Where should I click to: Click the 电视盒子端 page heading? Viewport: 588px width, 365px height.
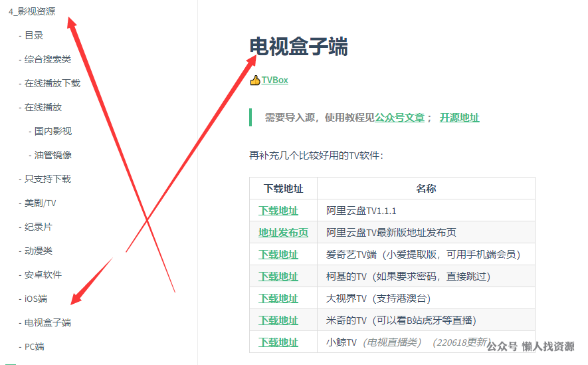(299, 47)
